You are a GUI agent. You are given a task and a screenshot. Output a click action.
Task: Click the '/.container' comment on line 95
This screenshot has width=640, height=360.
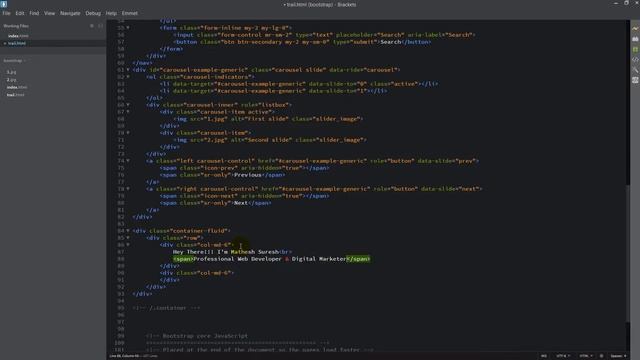tap(167, 308)
